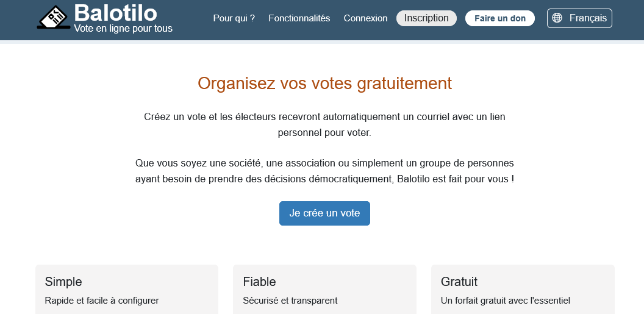Click the Organisez vos votes gratuitement heading

click(x=324, y=84)
